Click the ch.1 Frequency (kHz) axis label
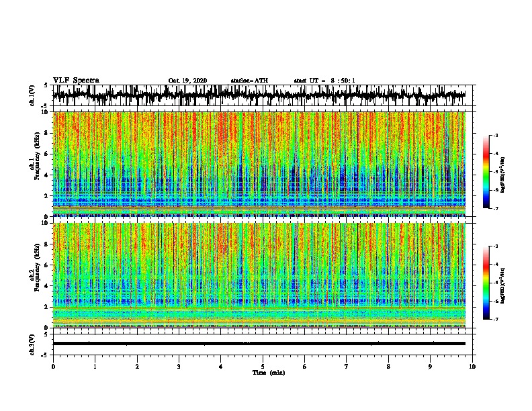 (37, 156)
